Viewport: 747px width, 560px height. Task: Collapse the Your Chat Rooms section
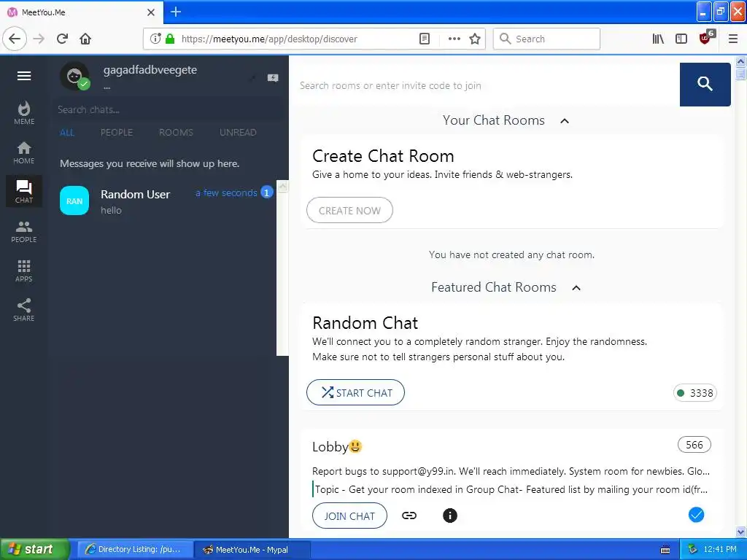click(565, 121)
